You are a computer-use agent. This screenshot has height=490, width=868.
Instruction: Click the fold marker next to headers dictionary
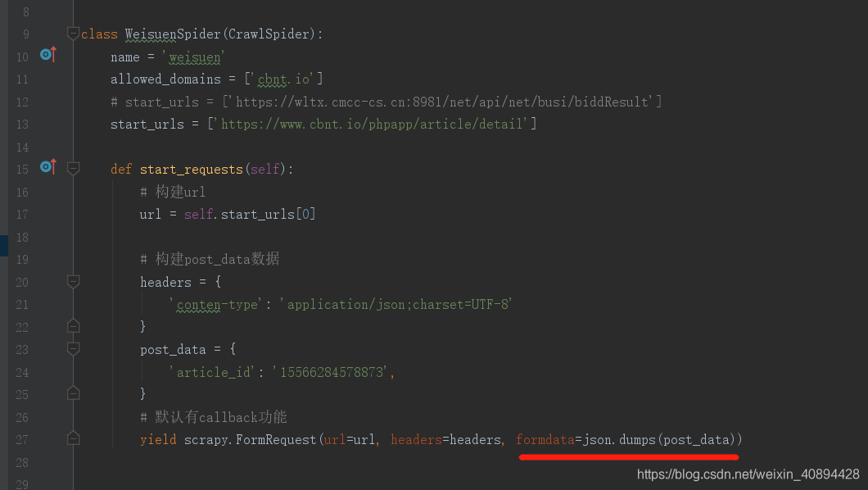click(x=73, y=281)
